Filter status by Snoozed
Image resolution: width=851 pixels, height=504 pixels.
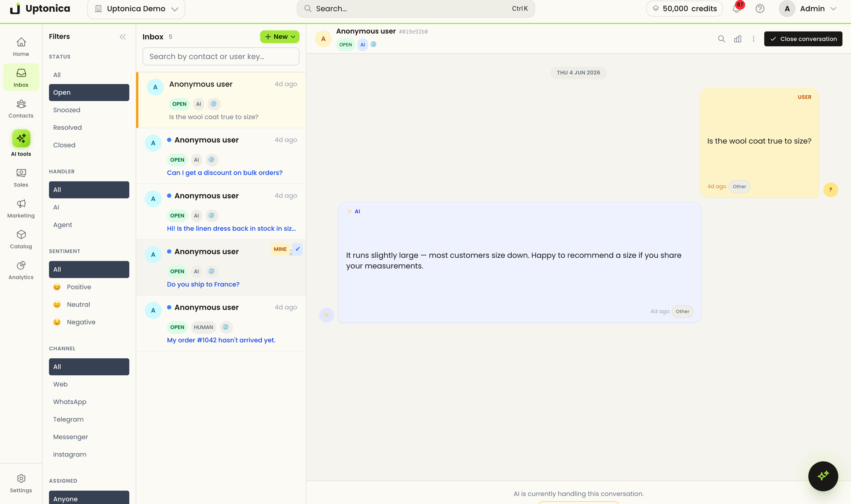tap(89, 110)
